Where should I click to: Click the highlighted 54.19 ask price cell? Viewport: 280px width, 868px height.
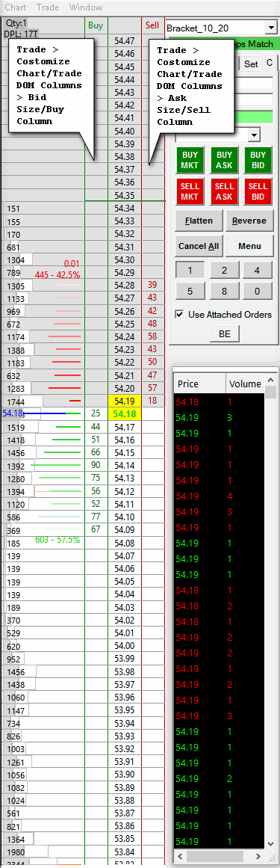click(x=125, y=401)
